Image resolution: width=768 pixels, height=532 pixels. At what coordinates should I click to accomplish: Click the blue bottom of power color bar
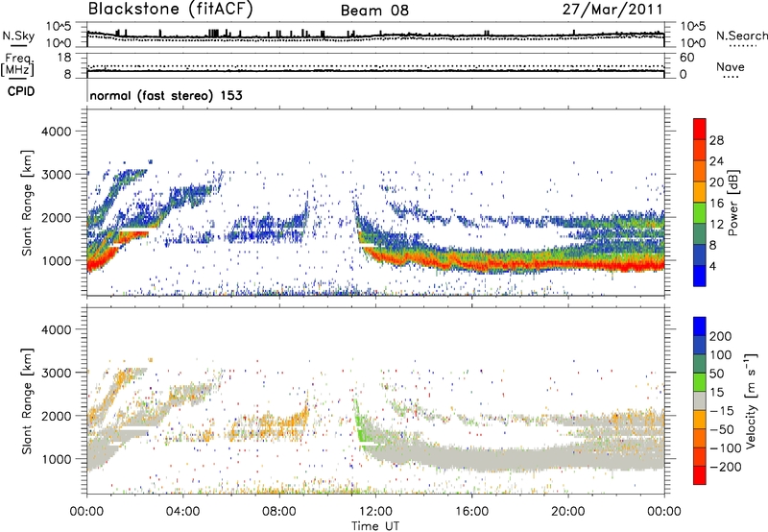pos(700,276)
